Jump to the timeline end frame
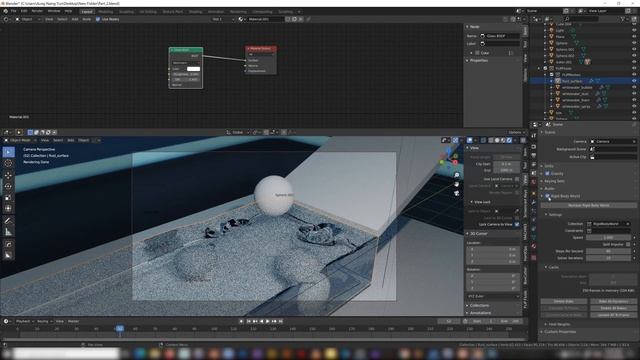The image size is (640, 360). 281,322
